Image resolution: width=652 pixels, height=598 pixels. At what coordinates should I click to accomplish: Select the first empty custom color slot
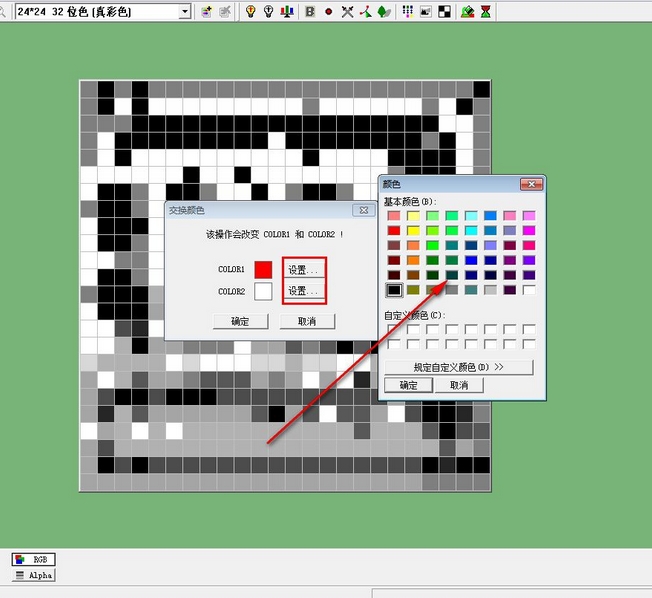click(x=394, y=329)
